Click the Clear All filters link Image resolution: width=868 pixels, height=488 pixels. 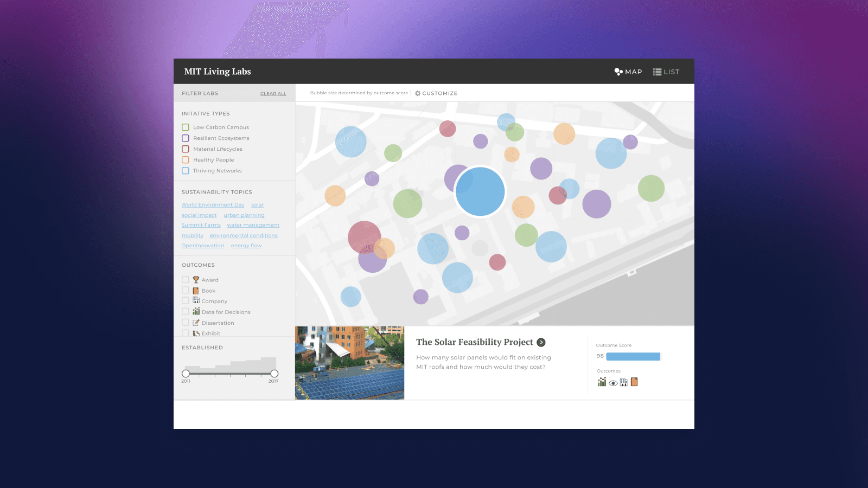click(273, 94)
